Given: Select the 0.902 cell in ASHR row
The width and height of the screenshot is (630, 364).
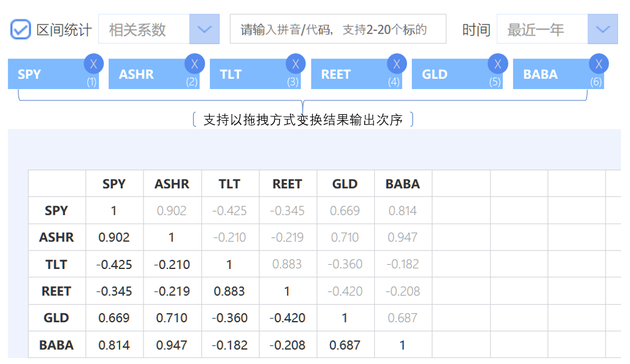Looking at the screenshot, I should 114,237.
